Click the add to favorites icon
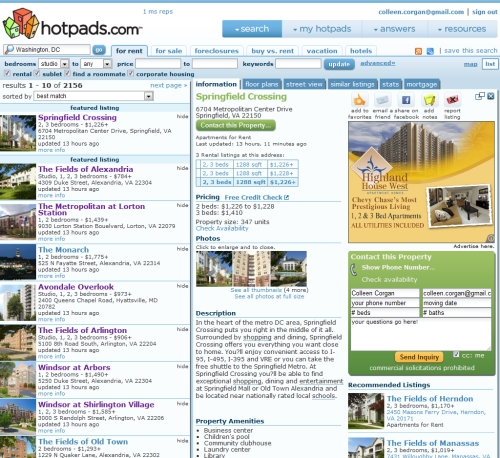Viewport: 500px width, 458px height. (359, 100)
